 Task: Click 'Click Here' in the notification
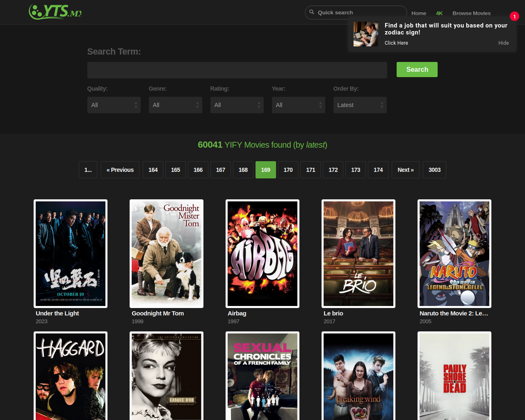(396, 43)
